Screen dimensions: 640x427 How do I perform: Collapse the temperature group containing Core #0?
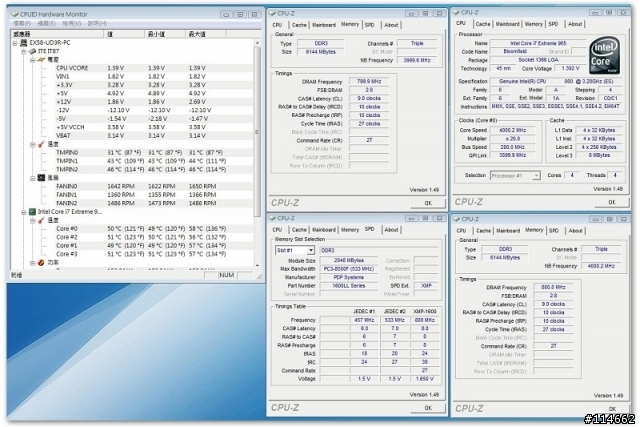click(x=32, y=220)
